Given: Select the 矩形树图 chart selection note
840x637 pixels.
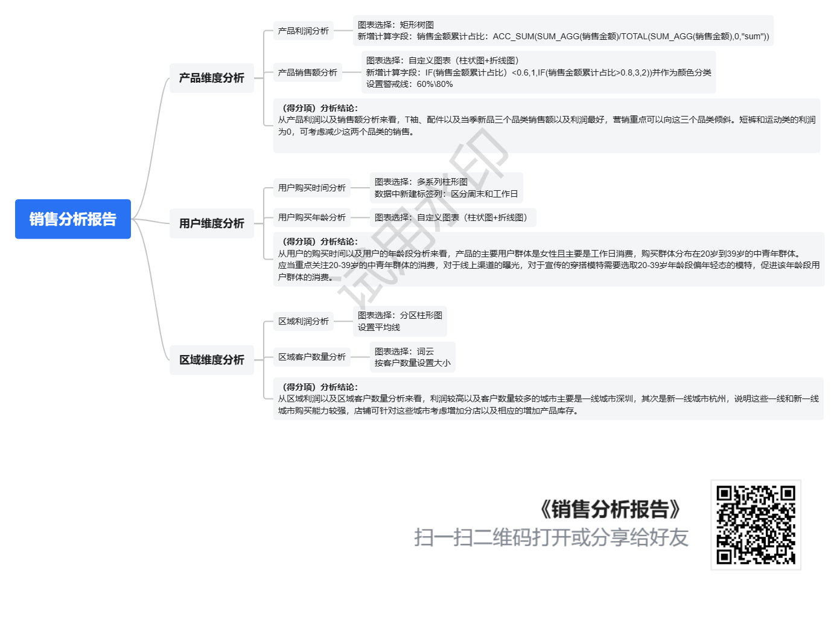Looking at the screenshot, I should click(x=562, y=31).
